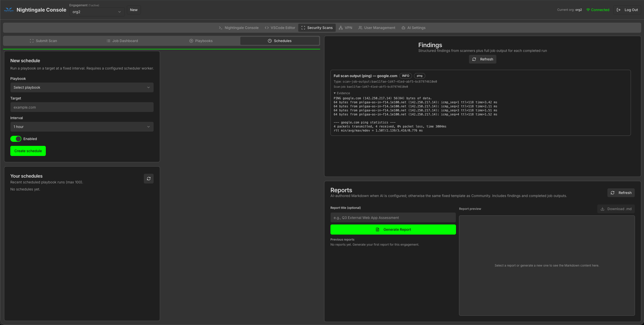Click the Log Out arrow icon
Image resolution: width=644 pixels, height=325 pixels.
pos(619,10)
